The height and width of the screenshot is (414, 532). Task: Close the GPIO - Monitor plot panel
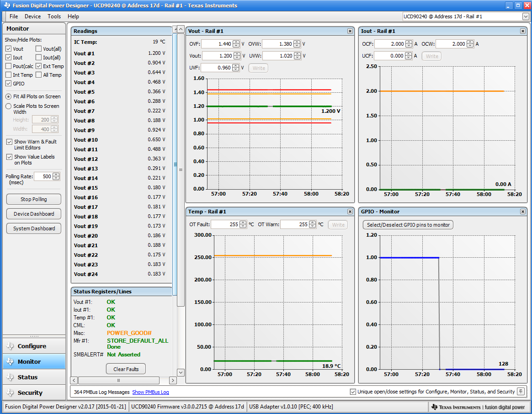(x=522, y=211)
